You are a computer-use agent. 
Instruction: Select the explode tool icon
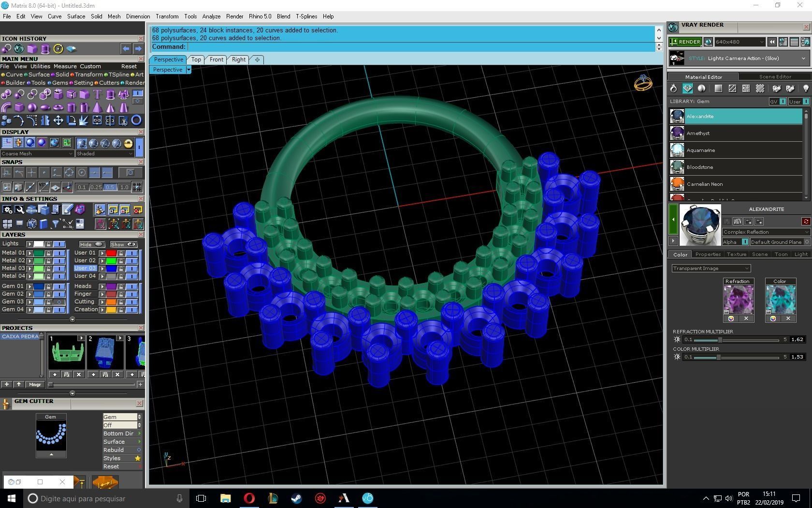click(84, 120)
